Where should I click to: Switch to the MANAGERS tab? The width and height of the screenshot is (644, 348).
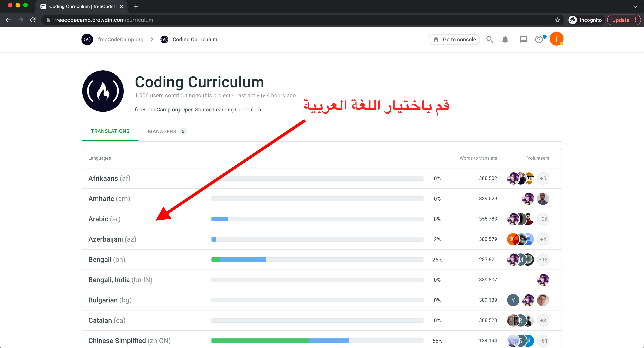click(162, 131)
